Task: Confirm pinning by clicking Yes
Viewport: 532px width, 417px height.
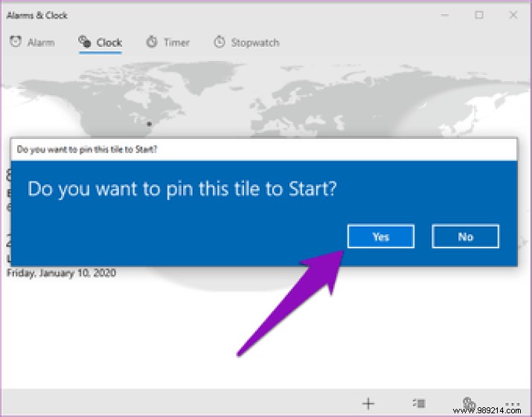Action: click(381, 236)
